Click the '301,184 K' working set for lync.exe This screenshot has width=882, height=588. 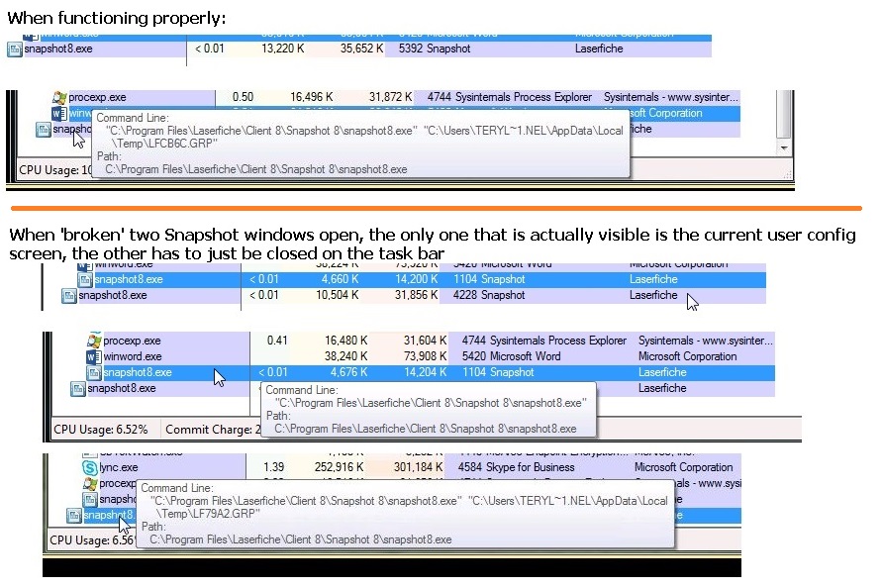pos(418,467)
